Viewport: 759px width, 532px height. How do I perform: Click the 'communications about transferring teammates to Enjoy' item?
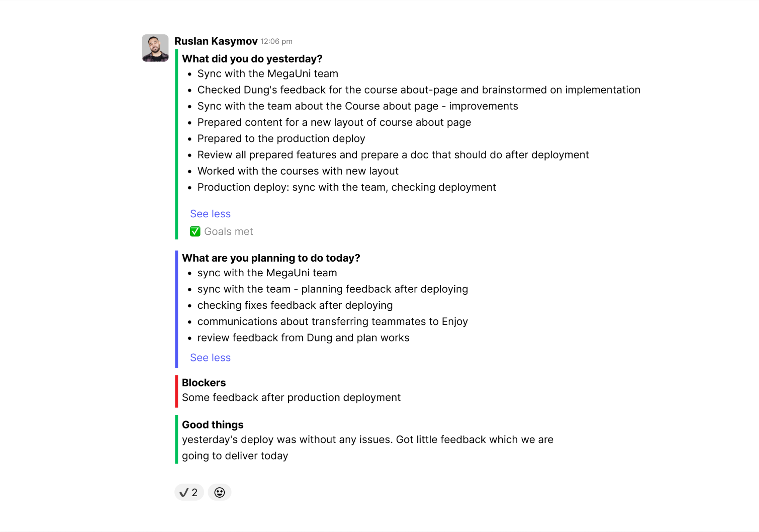(x=333, y=322)
